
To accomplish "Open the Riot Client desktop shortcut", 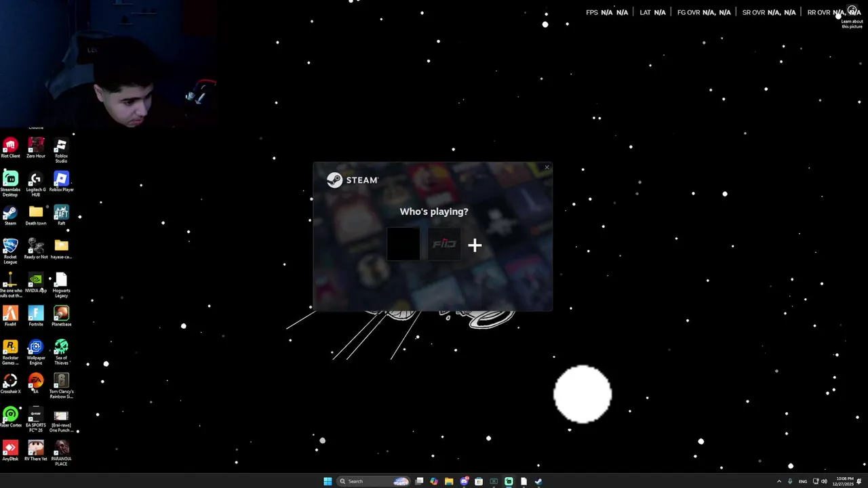I will pos(10,148).
